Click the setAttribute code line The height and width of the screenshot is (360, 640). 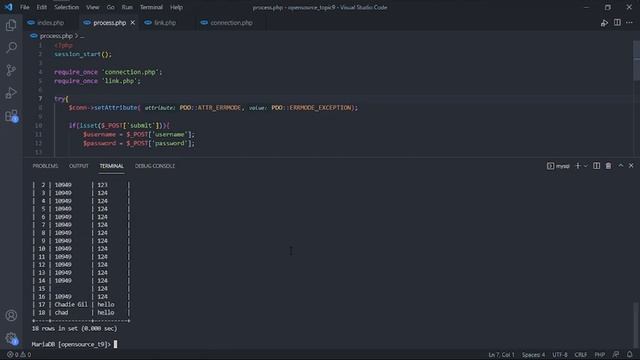point(213,108)
